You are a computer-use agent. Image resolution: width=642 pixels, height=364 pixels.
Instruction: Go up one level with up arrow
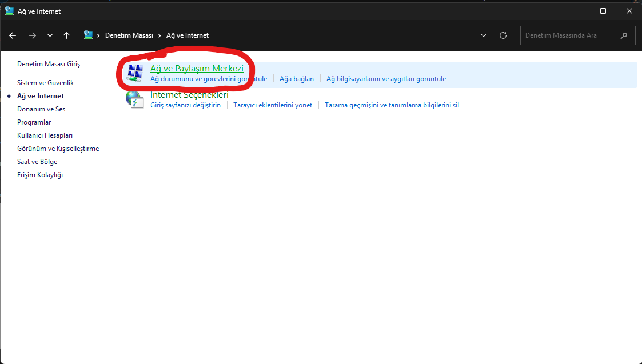(x=67, y=35)
